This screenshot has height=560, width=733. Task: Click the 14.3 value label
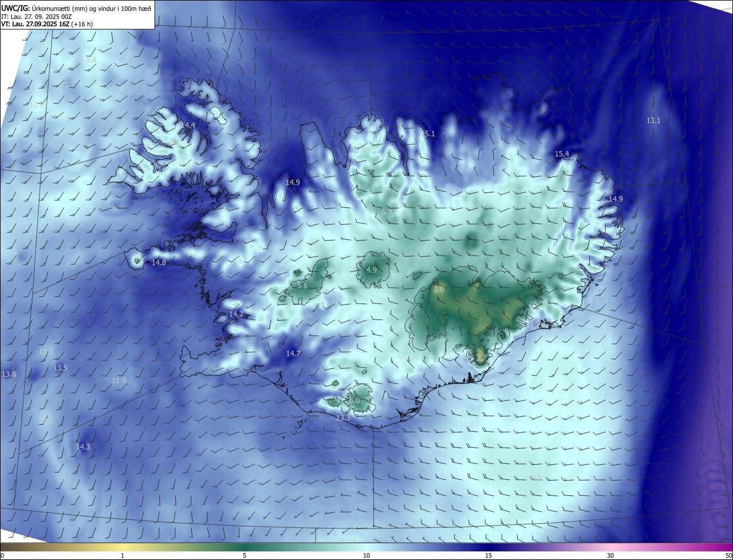pyautogui.click(x=83, y=447)
